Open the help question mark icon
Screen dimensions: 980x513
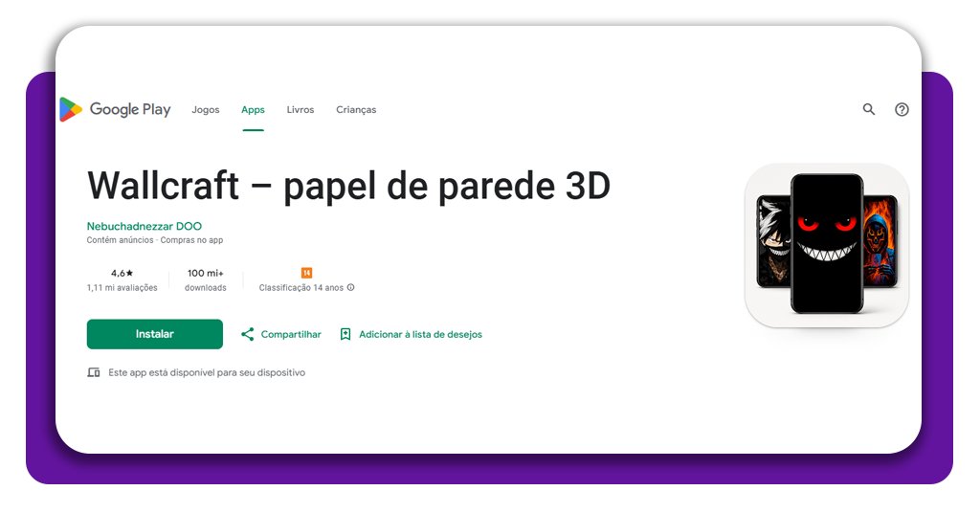(902, 109)
